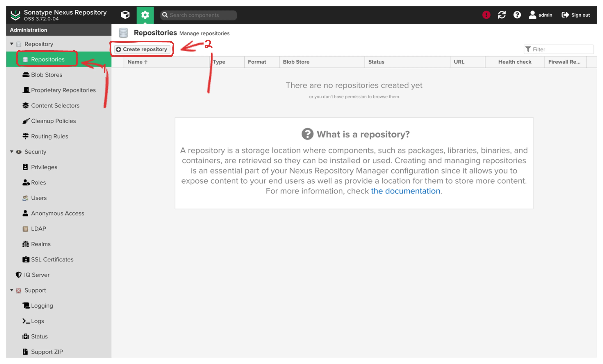Open the Help question mark icon

coord(517,15)
